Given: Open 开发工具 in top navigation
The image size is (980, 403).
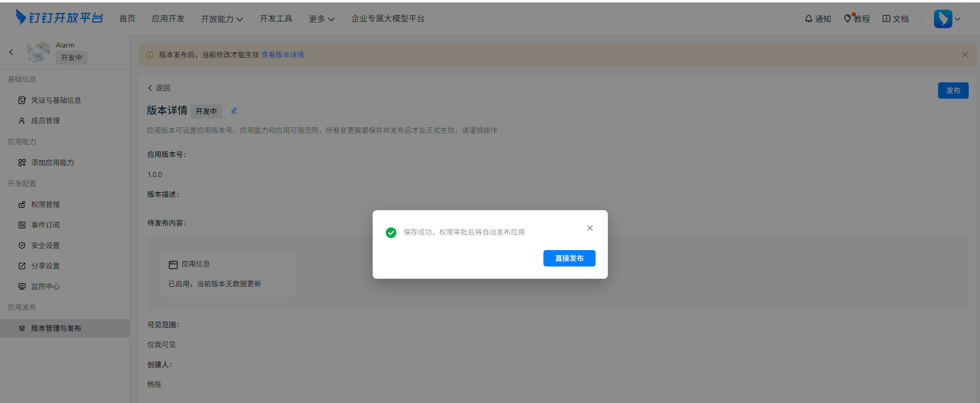Looking at the screenshot, I should (x=276, y=19).
